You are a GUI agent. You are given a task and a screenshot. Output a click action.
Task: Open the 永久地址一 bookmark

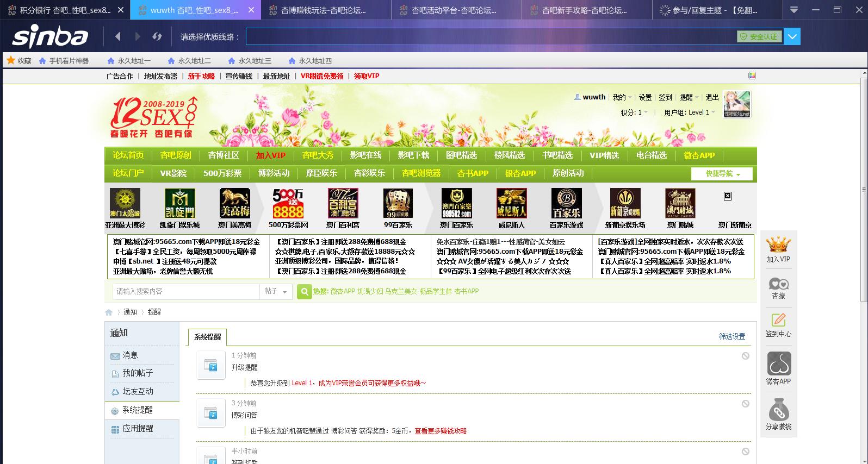pyautogui.click(x=129, y=61)
